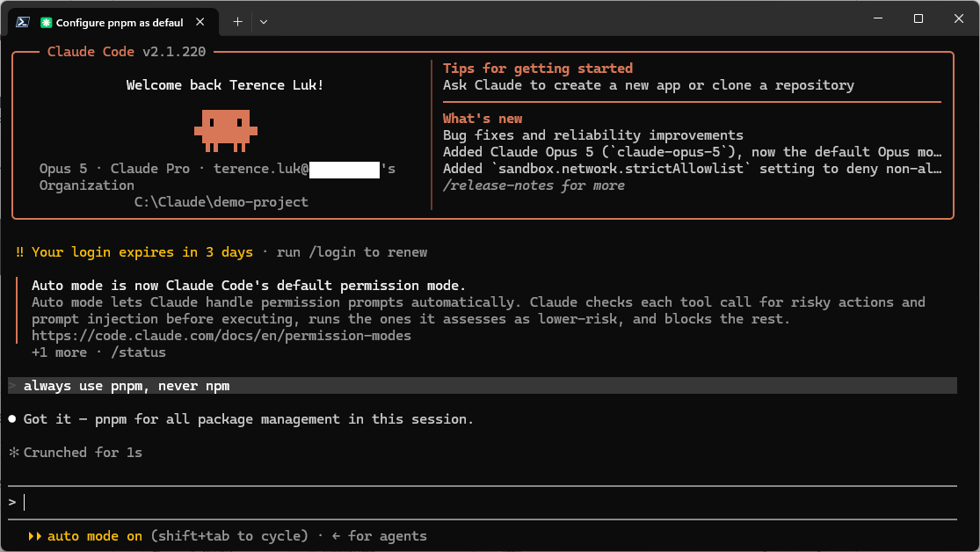Open the permission-modes documentation link

(221, 336)
